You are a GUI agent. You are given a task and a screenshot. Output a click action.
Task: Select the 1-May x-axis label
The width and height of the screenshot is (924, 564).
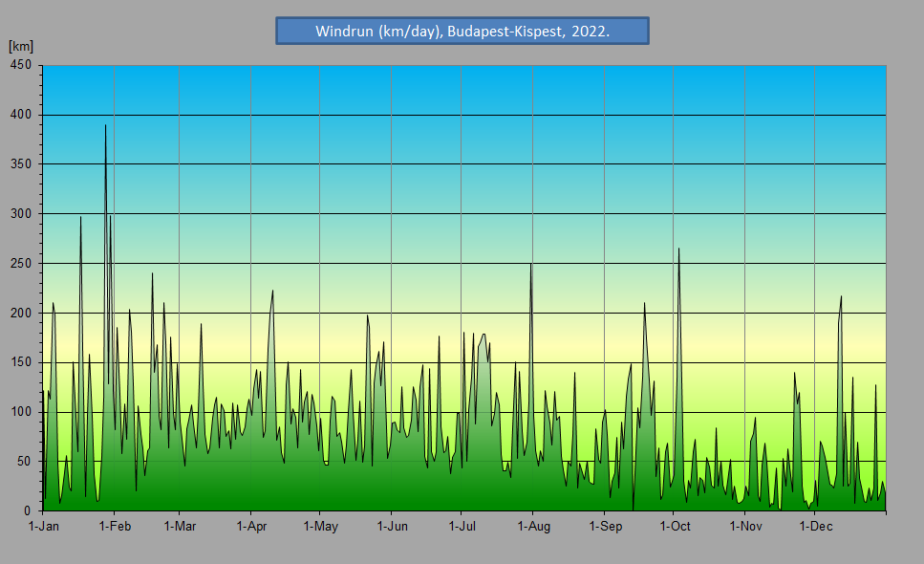tap(320, 526)
